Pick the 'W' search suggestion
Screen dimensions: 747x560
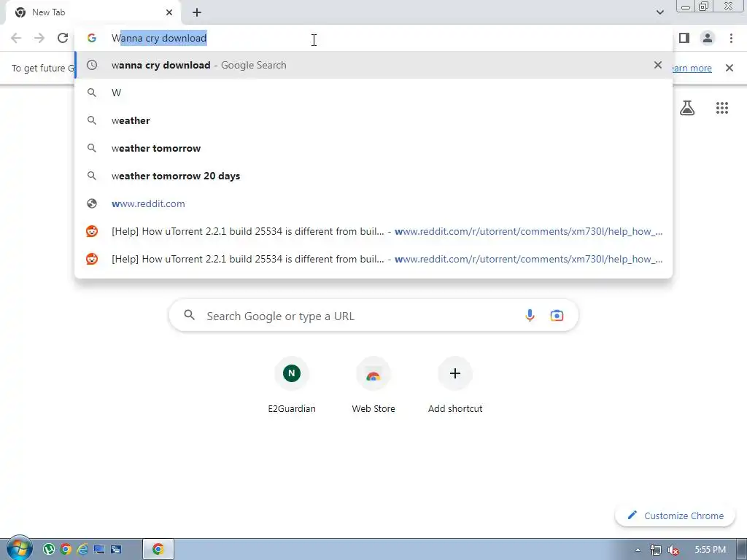pyautogui.click(x=373, y=93)
